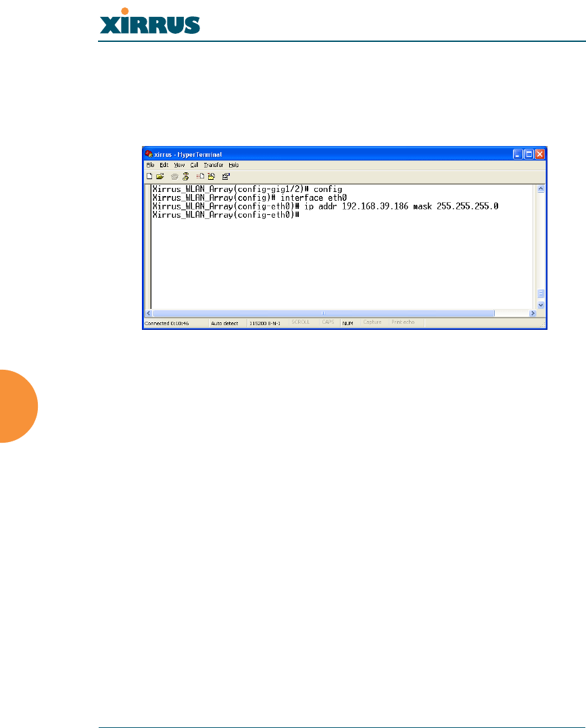Click the last empty config-eth0 prompt
Image resolution: width=586 pixels, height=728 pixels.
(x=226, y=215)
